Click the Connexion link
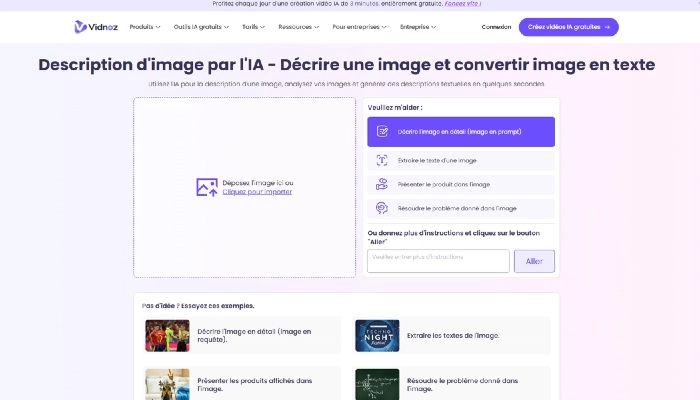The image size is (700, 400). 496,27
